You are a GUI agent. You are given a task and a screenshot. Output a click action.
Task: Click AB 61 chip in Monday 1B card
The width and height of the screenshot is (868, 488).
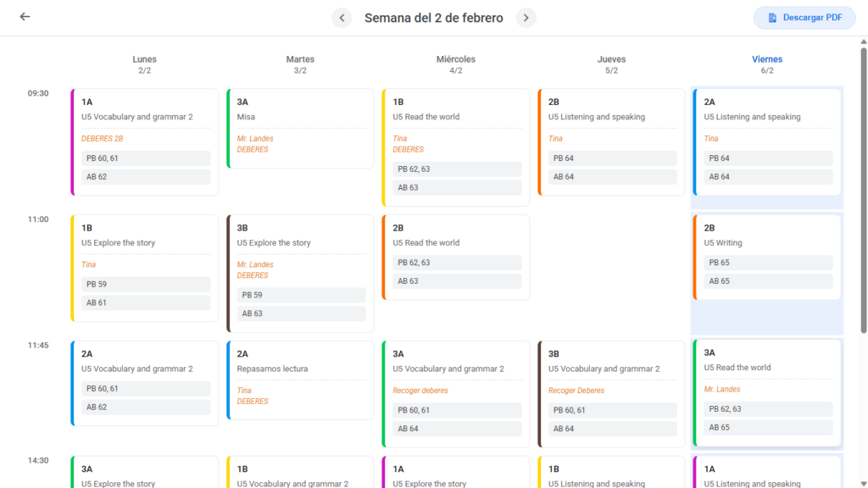pos(146,302)
